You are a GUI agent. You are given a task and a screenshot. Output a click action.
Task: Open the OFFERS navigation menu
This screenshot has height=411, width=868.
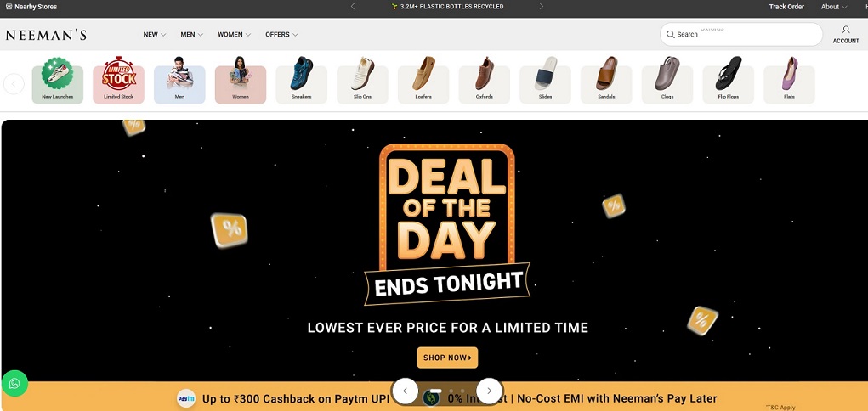pyautogui.click(x=281, y=34)
